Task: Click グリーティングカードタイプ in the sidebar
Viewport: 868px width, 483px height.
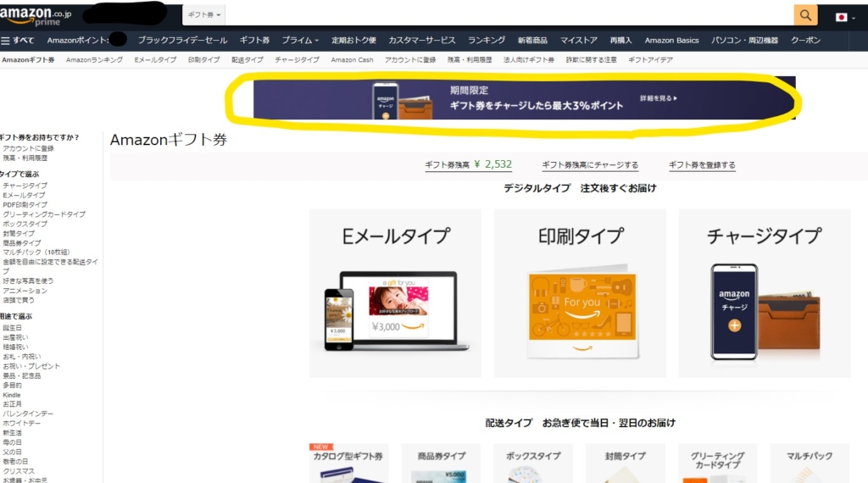Action: (44, 214)
